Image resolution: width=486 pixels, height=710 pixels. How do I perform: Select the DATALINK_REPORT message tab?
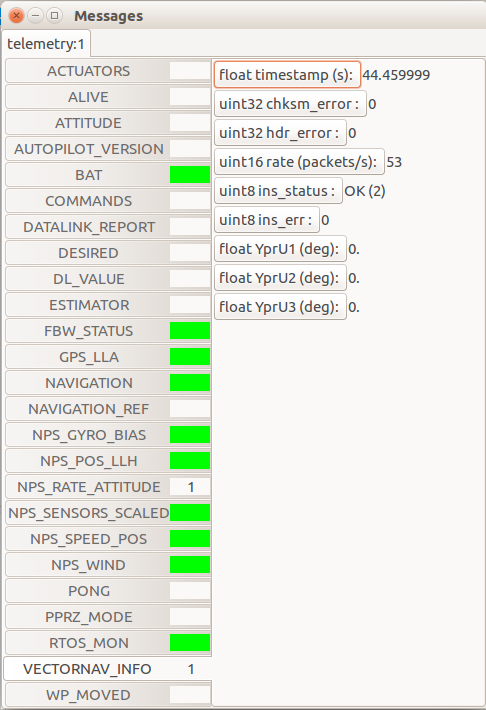[108, 227]
